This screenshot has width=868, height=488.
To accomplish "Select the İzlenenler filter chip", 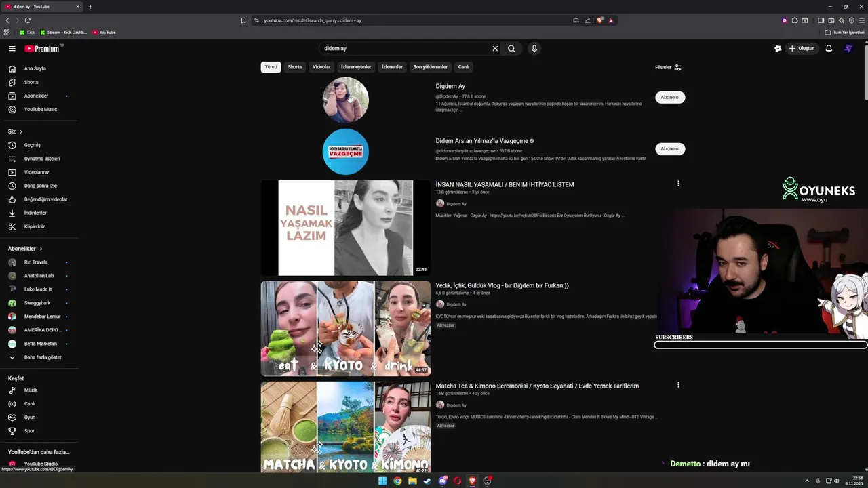I will (392, 67).
